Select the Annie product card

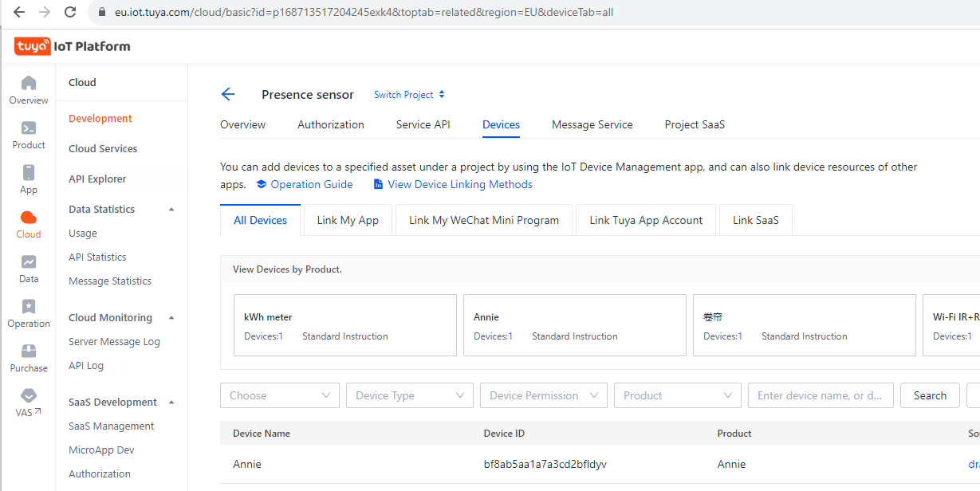(574, 325)
